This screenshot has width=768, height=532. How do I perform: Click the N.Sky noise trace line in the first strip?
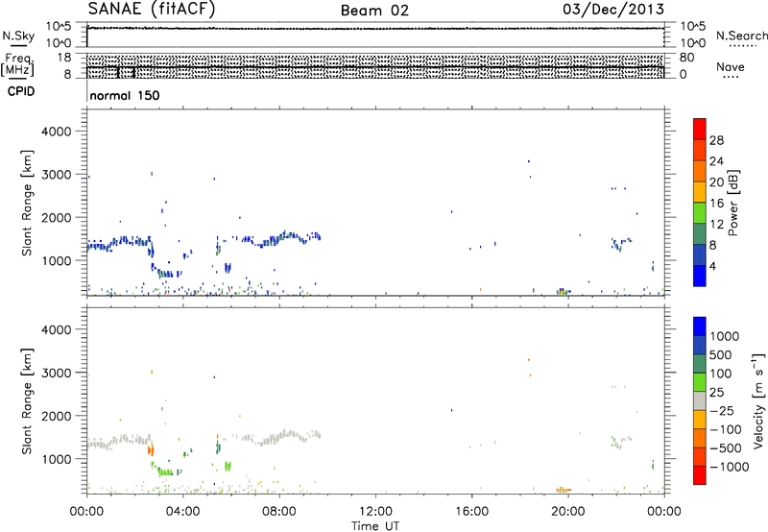tap(375, 29)
